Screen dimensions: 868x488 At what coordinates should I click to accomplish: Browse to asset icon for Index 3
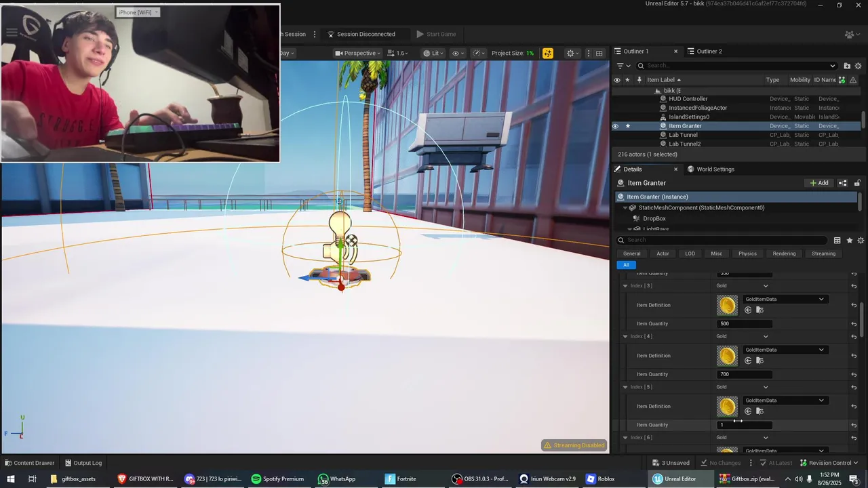pos(759,310)
